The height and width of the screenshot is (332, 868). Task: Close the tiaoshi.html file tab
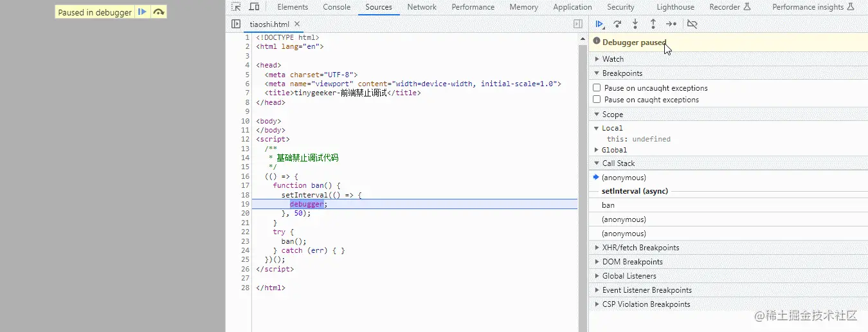pyautogui.click(x=296, y=24)
